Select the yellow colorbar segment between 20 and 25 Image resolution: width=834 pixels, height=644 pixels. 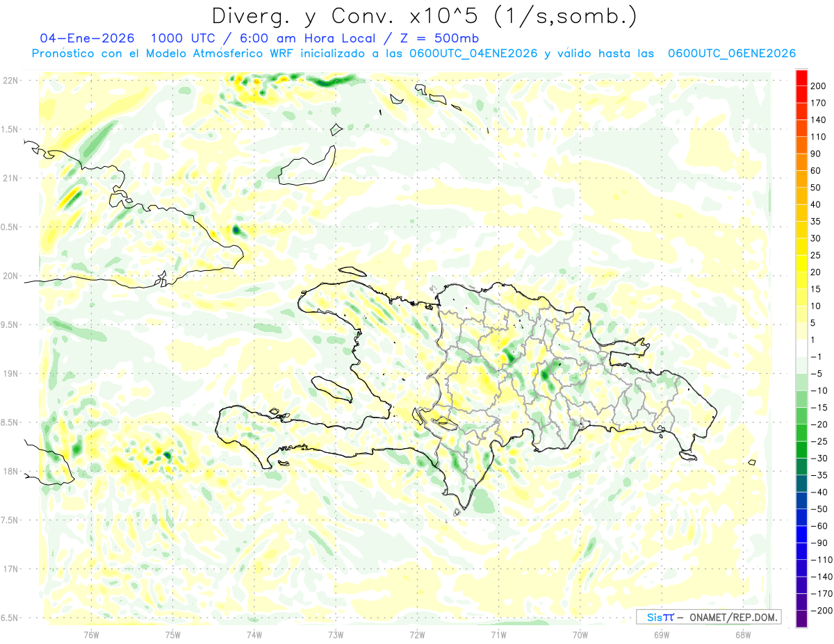pyautogui.click(x=802, y=264)
